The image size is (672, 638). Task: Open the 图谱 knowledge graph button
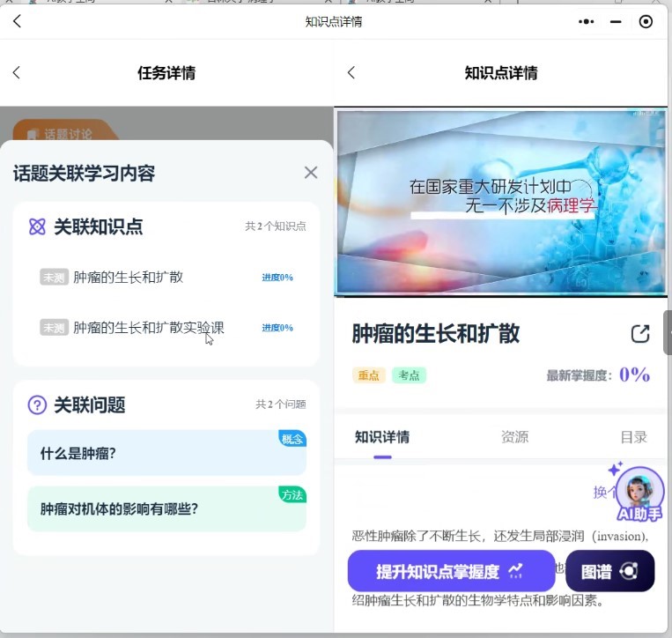[x=609, y=571]
